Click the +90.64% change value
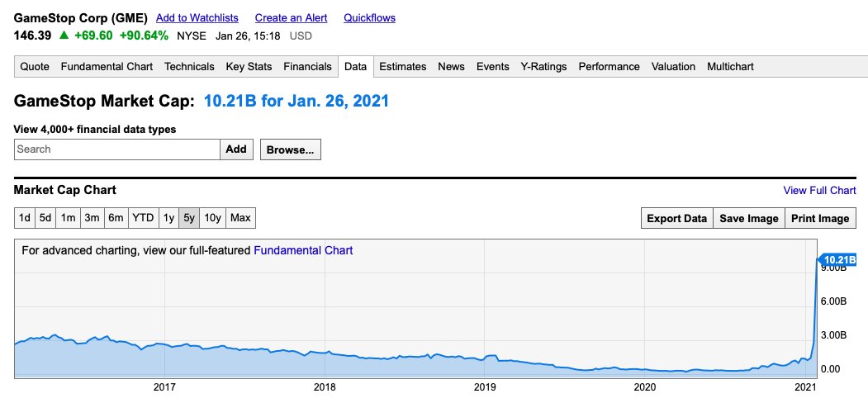 coord(144,36)
